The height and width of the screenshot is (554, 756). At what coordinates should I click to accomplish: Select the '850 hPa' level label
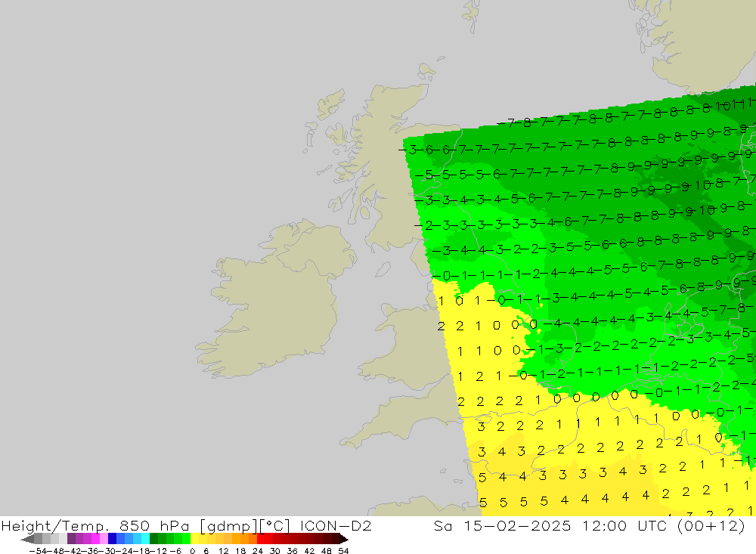point(154,526)
